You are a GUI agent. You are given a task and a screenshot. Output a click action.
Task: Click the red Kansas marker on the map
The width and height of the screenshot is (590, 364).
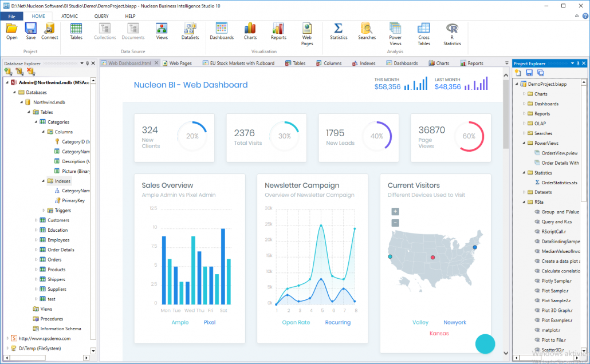pos(432,257)
